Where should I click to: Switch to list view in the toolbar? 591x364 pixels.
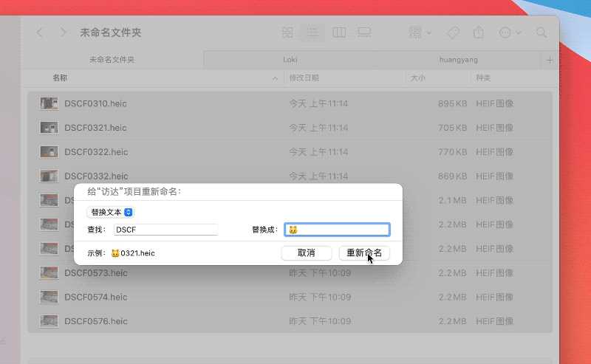coord(312,32)
